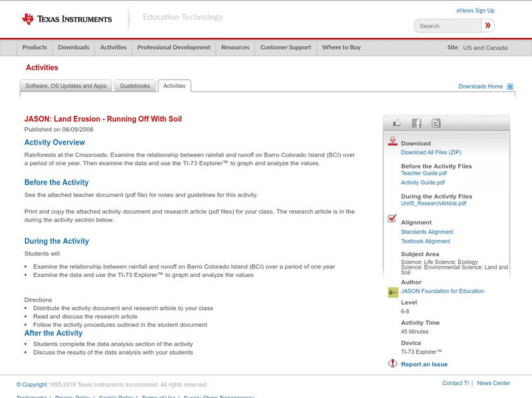Open JASON Foundation for Education author link
The height and width of the screenshot is (398, 532).
[442, 291]
